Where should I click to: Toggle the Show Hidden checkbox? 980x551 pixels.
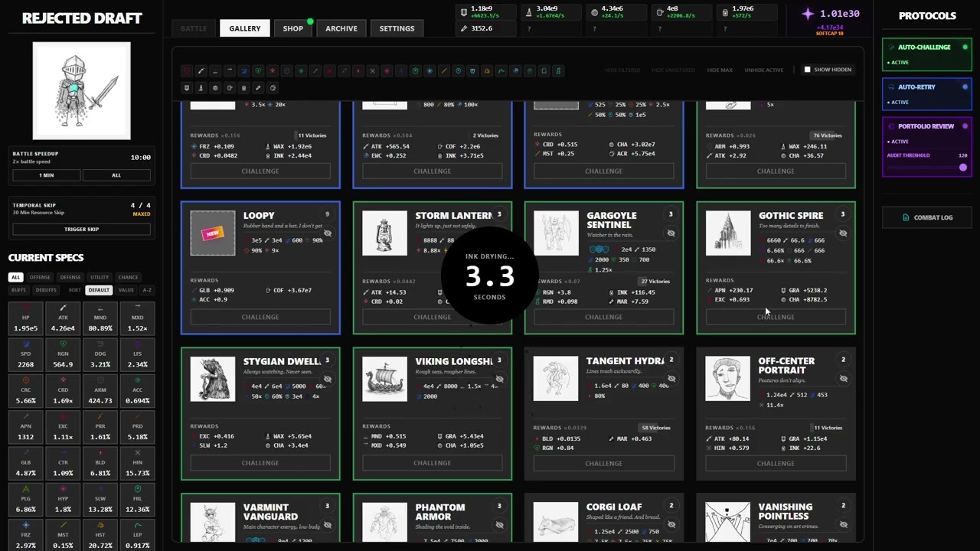coord(807,70)
